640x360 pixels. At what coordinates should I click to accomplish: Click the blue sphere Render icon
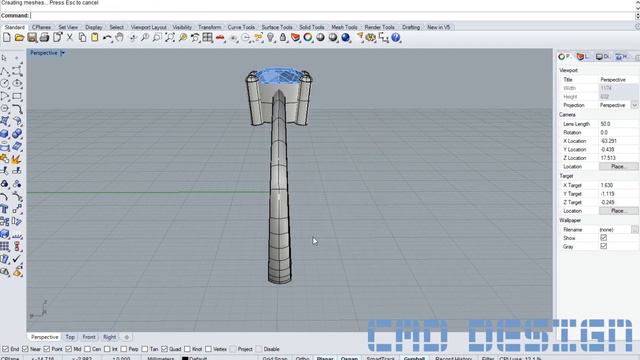coord(346,38)
